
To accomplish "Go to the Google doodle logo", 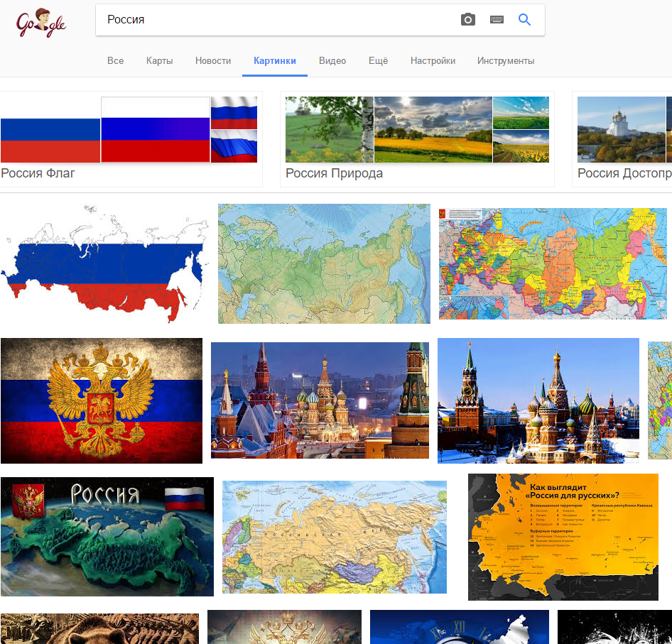I will [41, 23].
